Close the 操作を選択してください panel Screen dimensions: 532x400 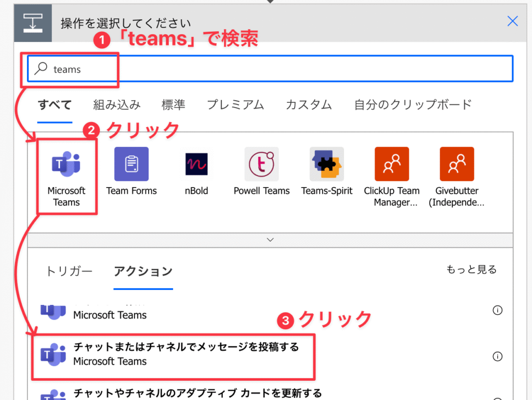[512, 21]
